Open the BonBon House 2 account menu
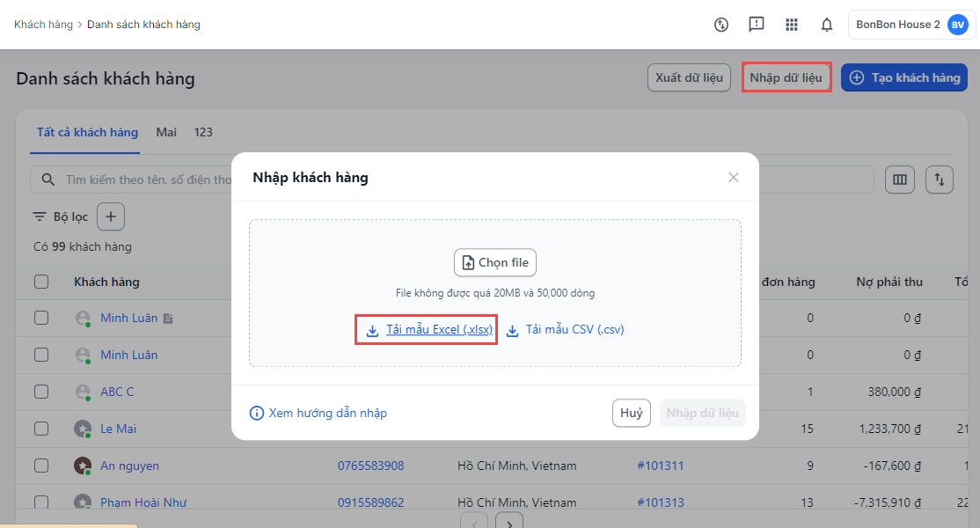Image resolution: width=980 pixels, height=528 pixels. (x=911, y=25)
